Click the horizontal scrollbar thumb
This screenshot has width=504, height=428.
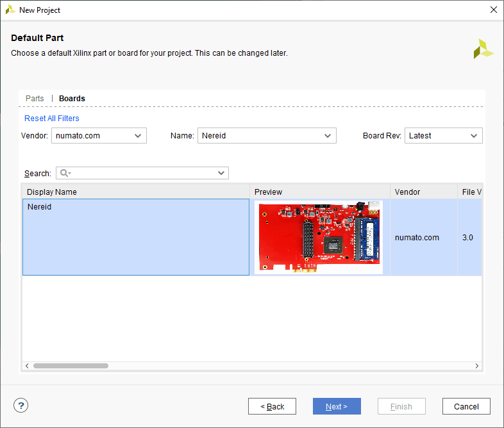pyautogui.click(x=71, y=366)
